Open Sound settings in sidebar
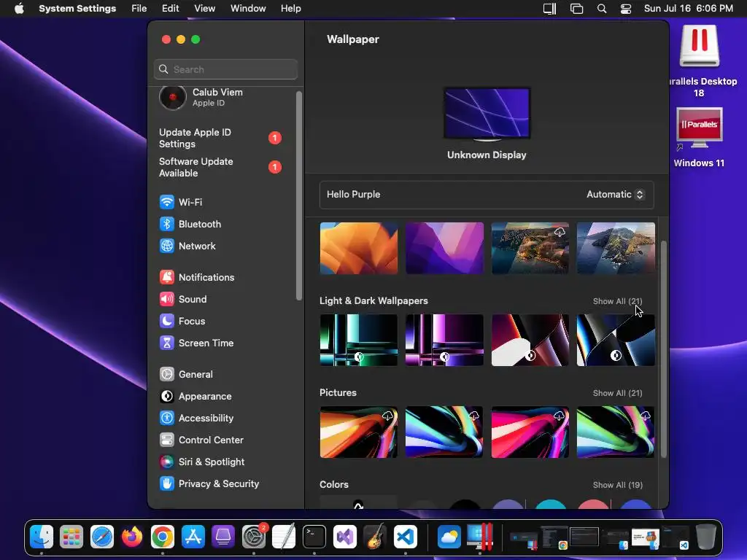Viewport: 747px width, 560px height. click(x=183, y=299)
